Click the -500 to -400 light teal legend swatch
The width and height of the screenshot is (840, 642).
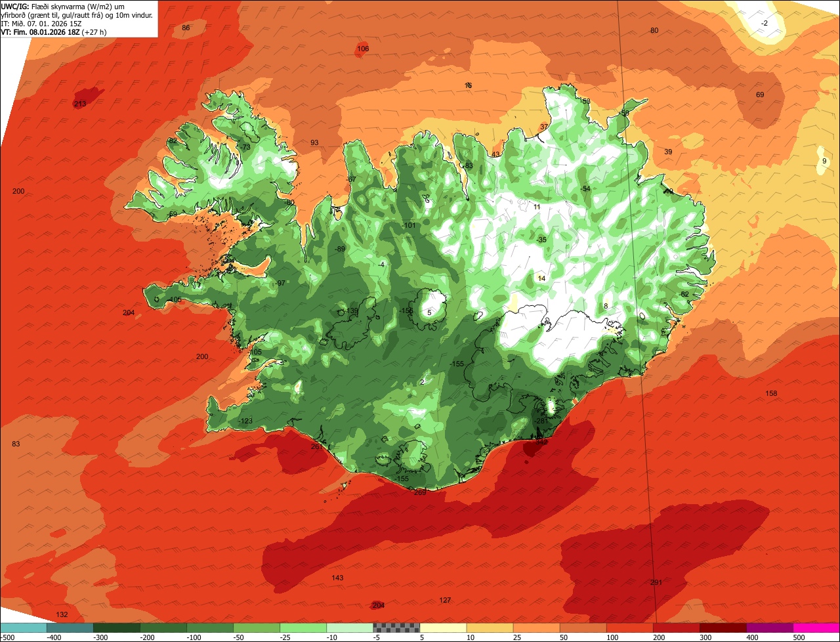click(23, 628)
